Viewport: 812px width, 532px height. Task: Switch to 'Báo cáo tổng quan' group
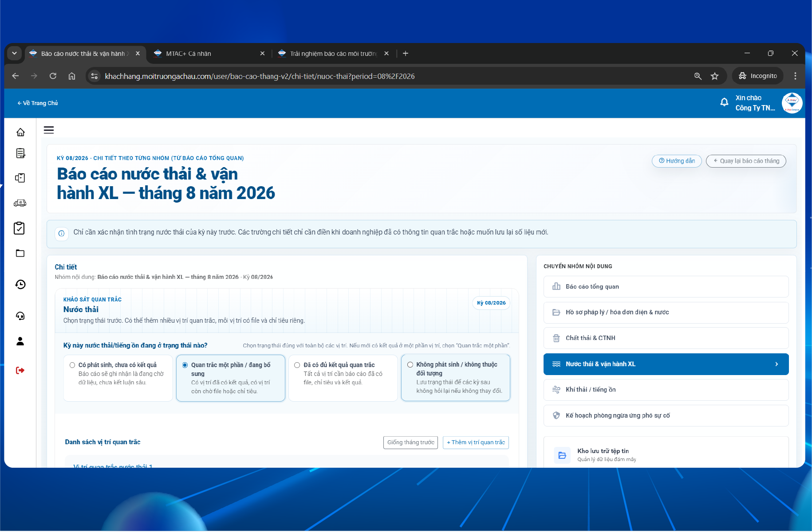coord(666,286)
